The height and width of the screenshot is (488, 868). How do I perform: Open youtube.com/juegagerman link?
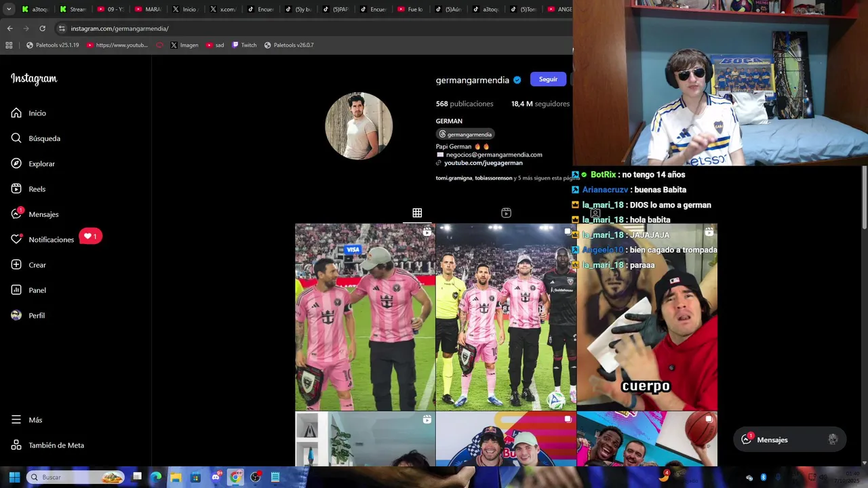click(483, 163)
